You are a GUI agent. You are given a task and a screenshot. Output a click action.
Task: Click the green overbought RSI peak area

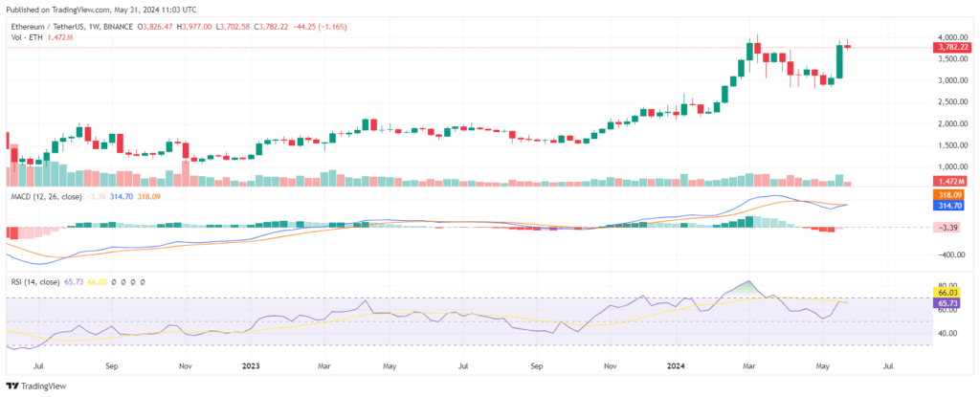(748, 290)
